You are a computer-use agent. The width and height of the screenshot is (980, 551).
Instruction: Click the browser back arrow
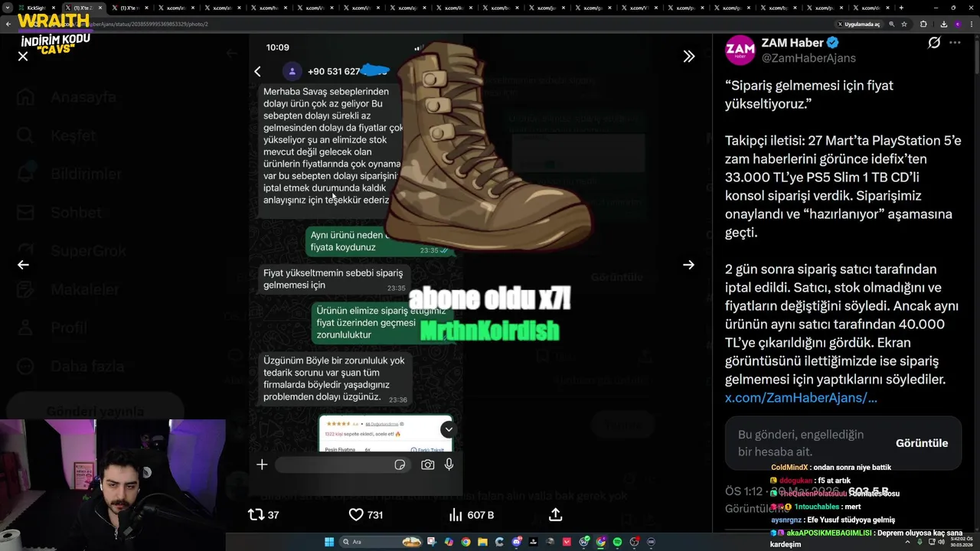(x=8, y=24)
